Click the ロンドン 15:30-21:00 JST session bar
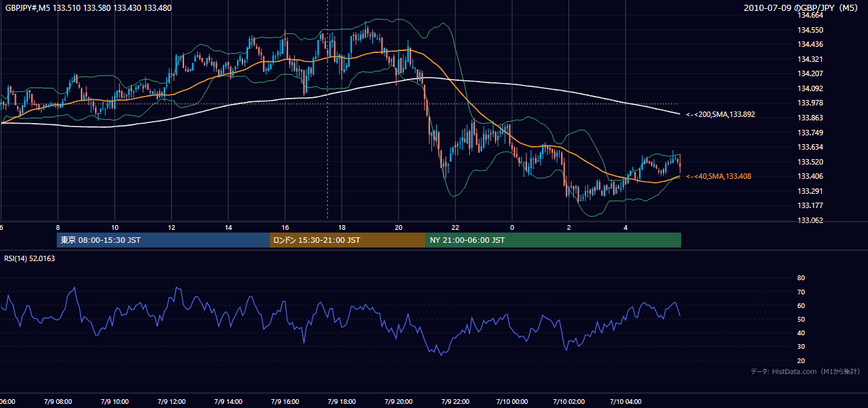 pyautogui.click(x=348, y=240)
